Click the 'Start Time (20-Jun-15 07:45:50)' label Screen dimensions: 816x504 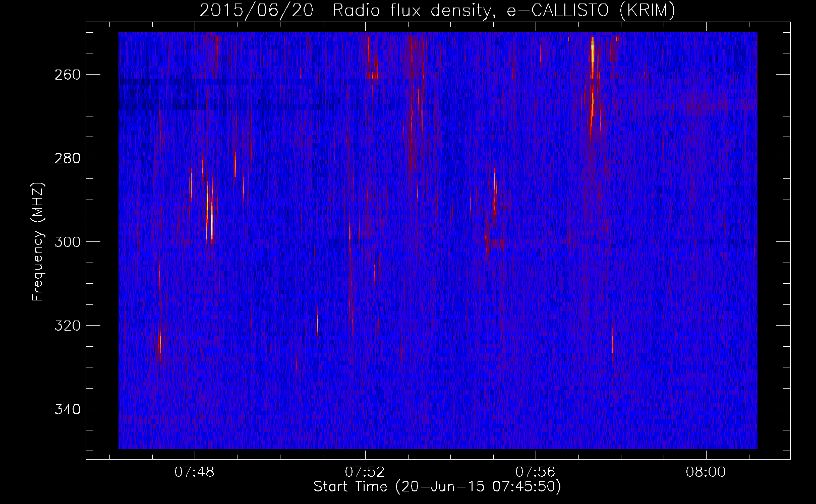pyautogui.click(x=437, y=487)
